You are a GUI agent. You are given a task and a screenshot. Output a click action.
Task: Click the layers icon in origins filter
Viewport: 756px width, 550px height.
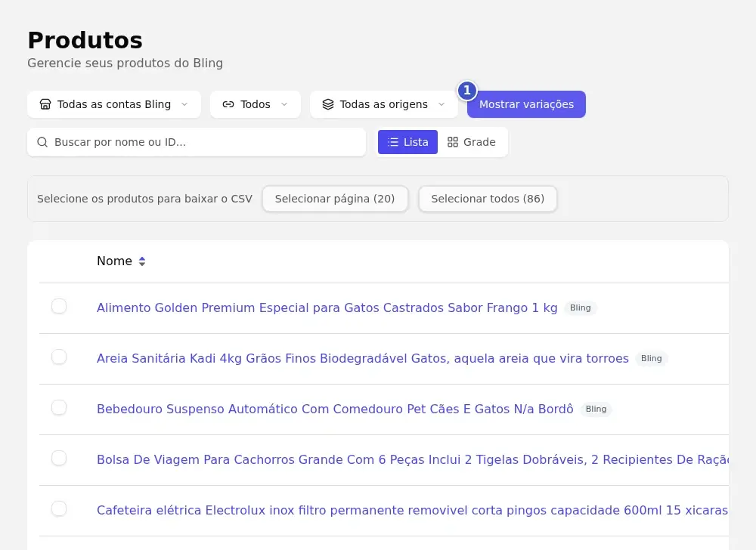tap(328, 104)
